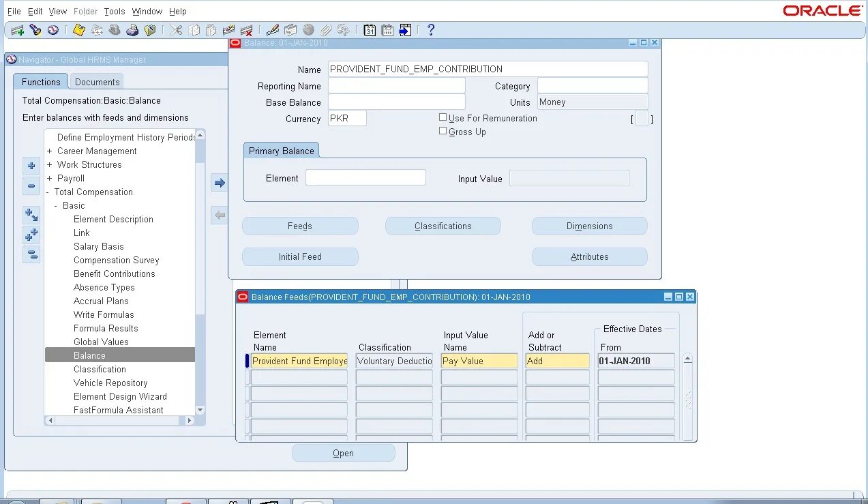
Task: Click the Paste toolbar icon
Action: tap(211, 30)
